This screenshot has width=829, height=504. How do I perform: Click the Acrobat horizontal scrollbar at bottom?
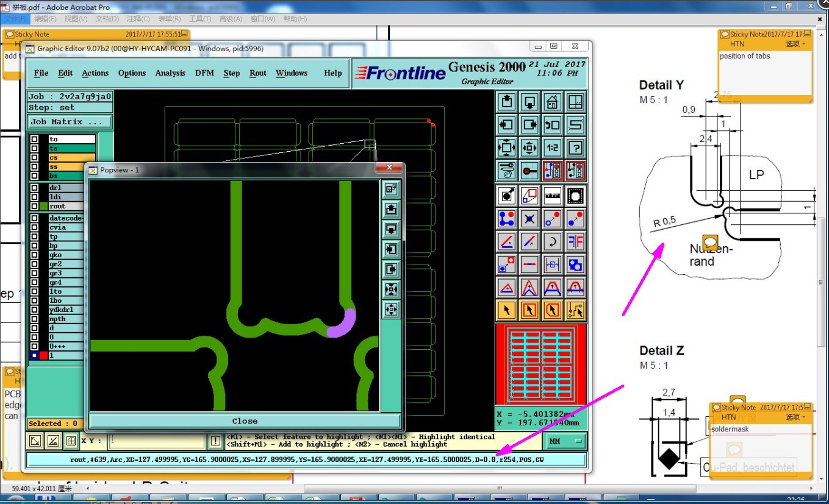pos(499,488)
